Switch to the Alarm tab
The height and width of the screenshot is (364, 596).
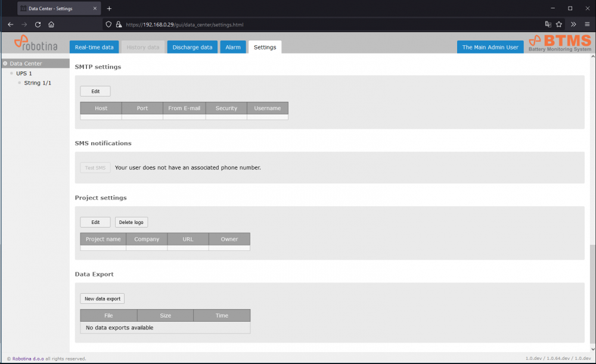(x=232, y=47)
